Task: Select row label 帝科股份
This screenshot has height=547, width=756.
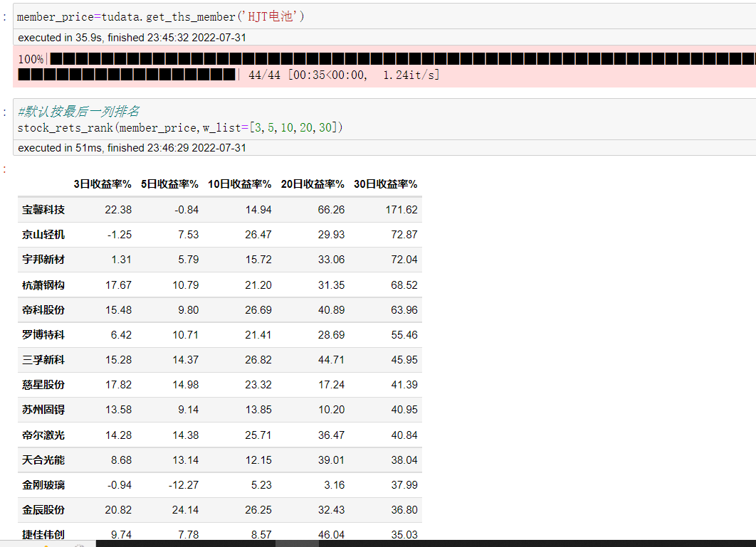Action: pyautogui.click(x=43, y=310)
